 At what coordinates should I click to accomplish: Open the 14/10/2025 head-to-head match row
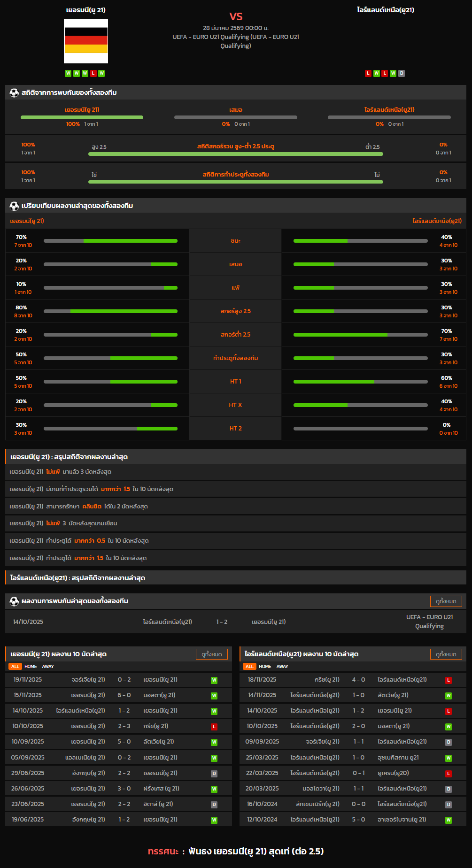[236, 622]
